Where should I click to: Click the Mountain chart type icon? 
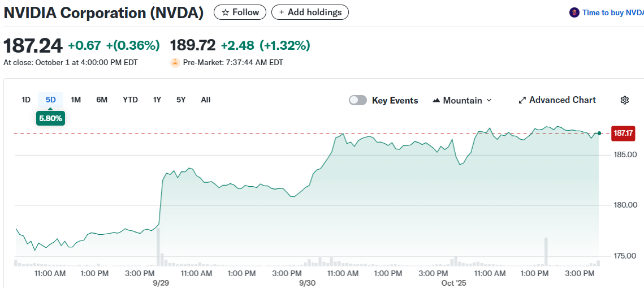pos(436,100)
